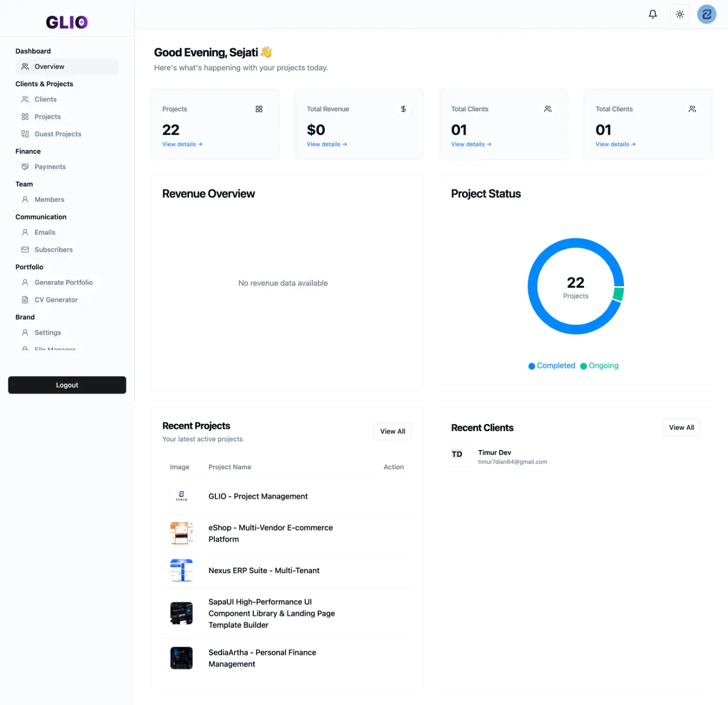Open GLIO - Project Management thumbnail

point(181,496)
